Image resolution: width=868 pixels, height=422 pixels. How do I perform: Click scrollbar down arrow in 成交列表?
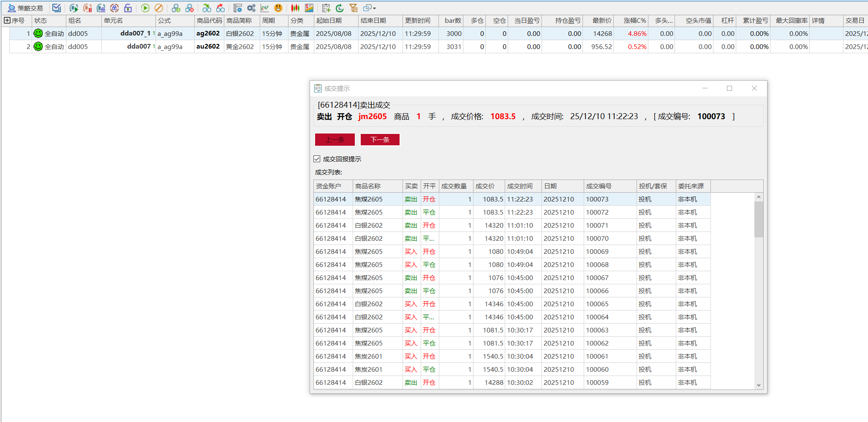(759, 385)
